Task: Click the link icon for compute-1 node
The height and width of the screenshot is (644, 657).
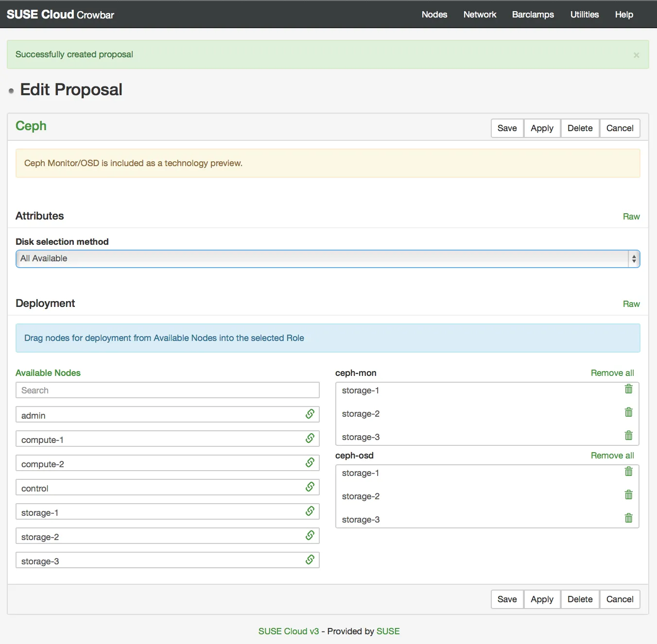Action: point(310,438)
